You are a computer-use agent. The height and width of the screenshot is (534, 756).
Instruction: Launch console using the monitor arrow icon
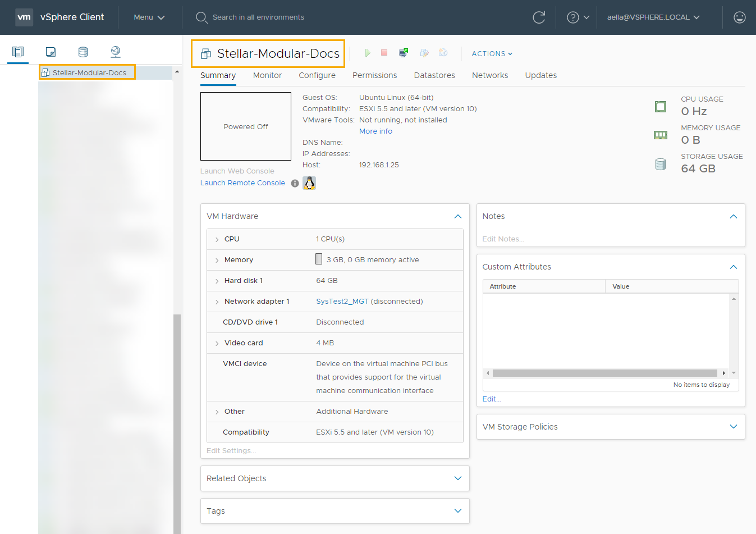pyautogui.click(x=404, y=53)
